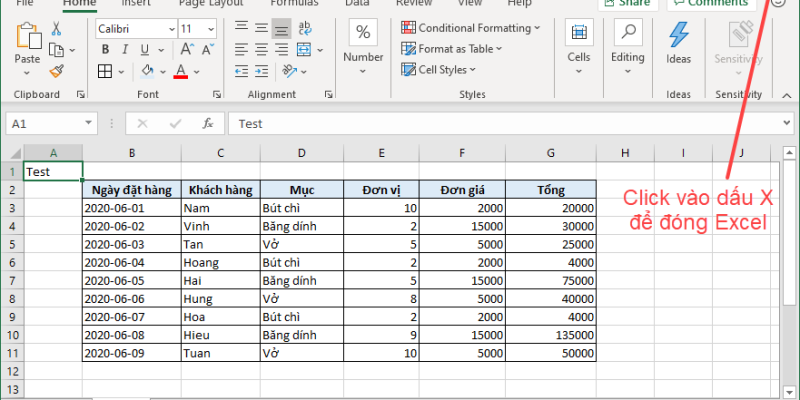Viewport: 800px width, 400px height.
Task: Click the Comments button
Action: [x=709, y=3]
